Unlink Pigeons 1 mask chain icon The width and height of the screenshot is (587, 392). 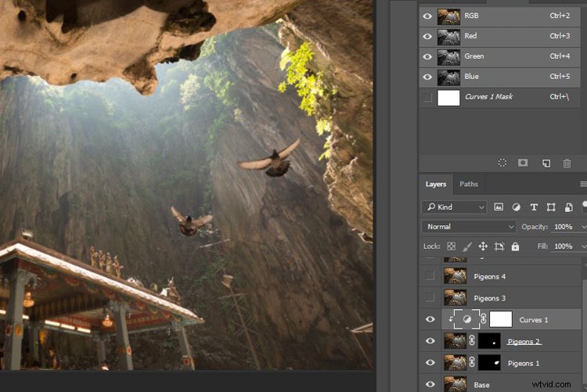(x=472, y=362)
